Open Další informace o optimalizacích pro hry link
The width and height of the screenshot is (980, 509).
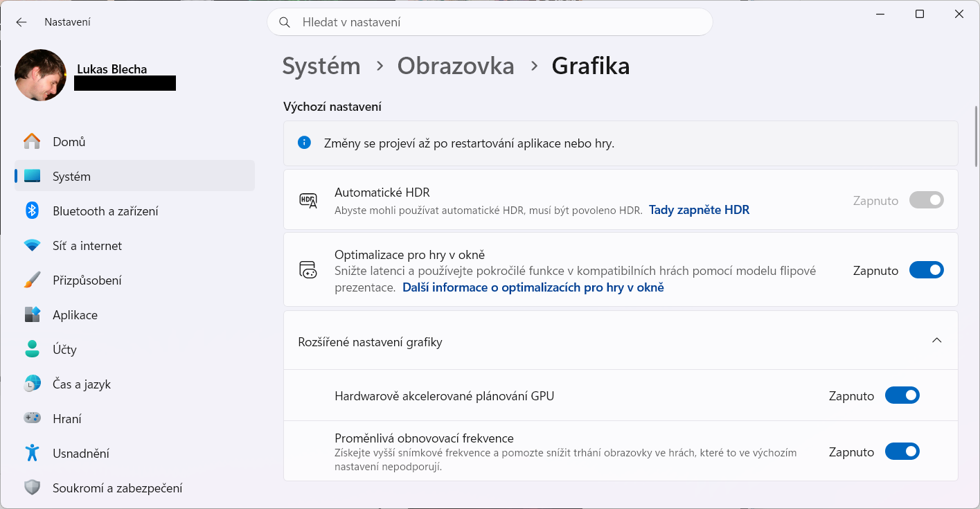coord(533,287)
